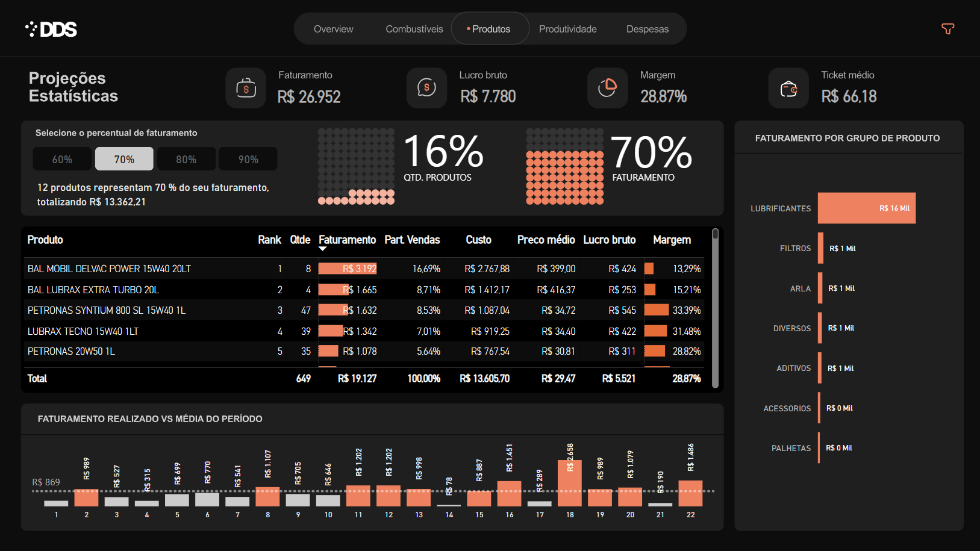Click day 8 bar showing R$ 1.107
The image size is (980, 551).
coord(267,497)
